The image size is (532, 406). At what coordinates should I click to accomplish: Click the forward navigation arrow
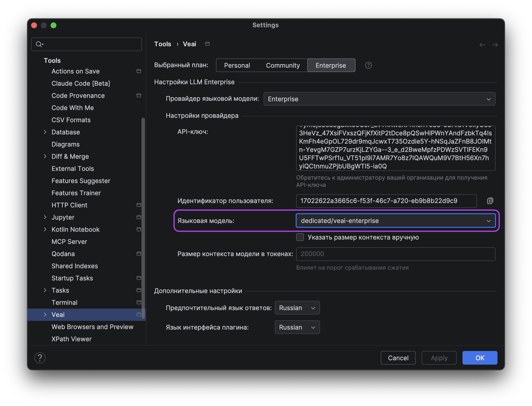point(495,45)
